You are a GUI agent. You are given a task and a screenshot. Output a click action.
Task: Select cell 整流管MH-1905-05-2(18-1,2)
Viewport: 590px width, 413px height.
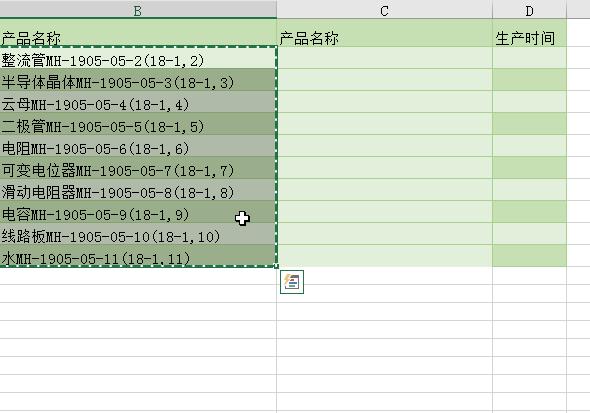coord(138,58)
